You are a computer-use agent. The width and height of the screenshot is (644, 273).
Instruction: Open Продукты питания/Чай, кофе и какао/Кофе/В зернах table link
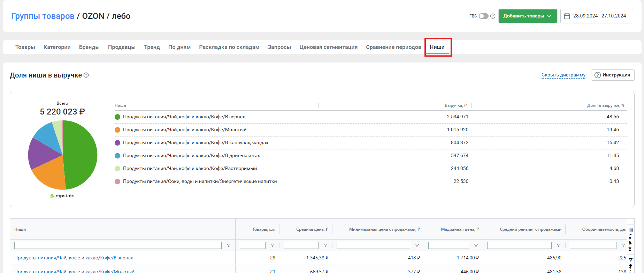[74, 258]
